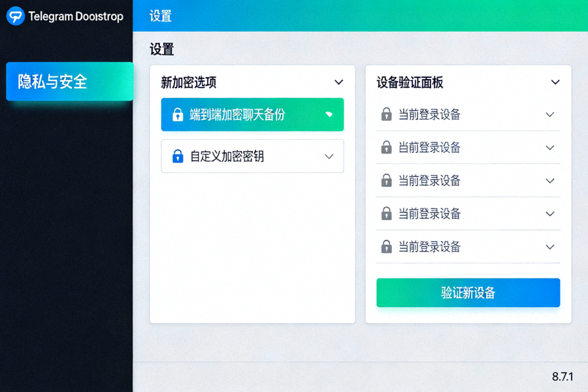
Task: Click the lock icon on the first 当前登录设备 row
Action: 384,114
